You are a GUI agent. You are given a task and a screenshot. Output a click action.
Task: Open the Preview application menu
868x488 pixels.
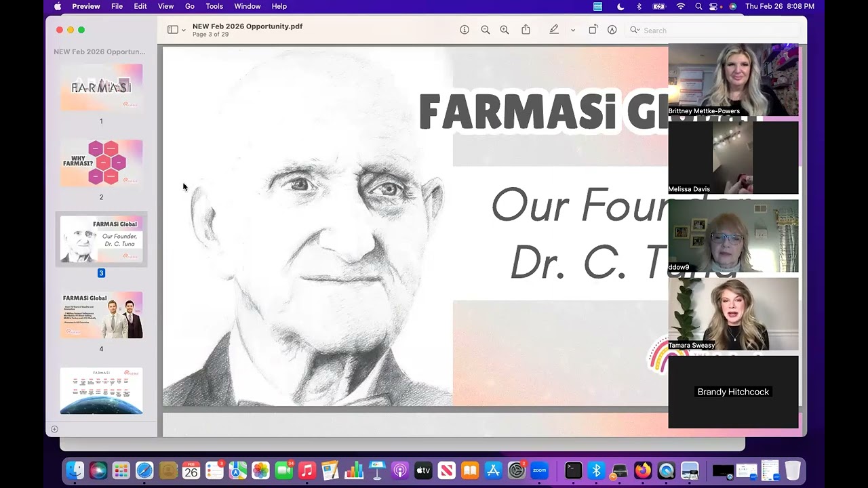click(86, 6)
